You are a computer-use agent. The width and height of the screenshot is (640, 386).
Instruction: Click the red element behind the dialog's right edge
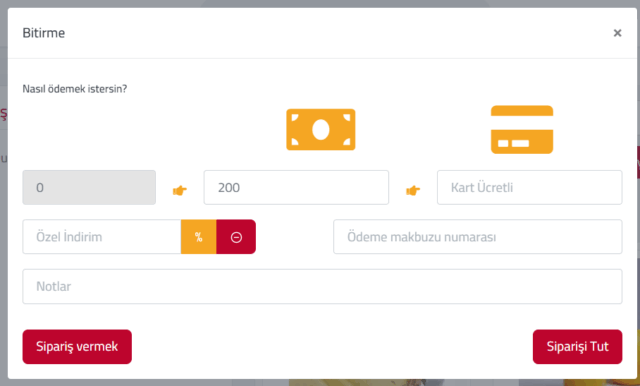point(638,162)
